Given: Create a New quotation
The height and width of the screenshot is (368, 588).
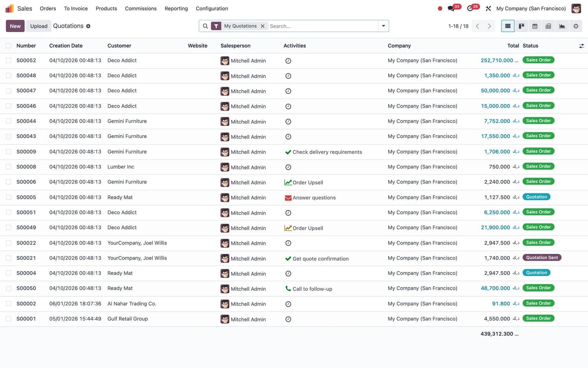Looking at the screenshot, I should [x=15, y=26].
